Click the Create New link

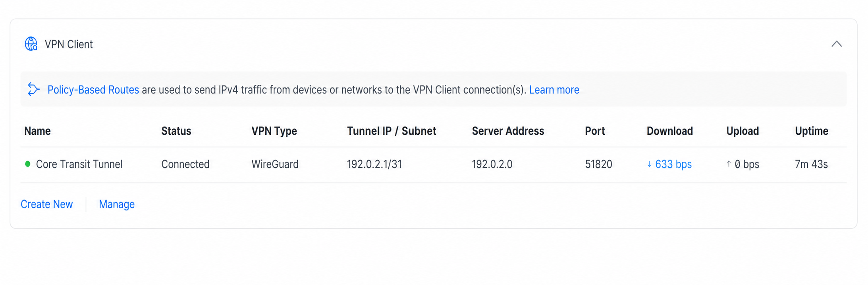coord(47,204)
